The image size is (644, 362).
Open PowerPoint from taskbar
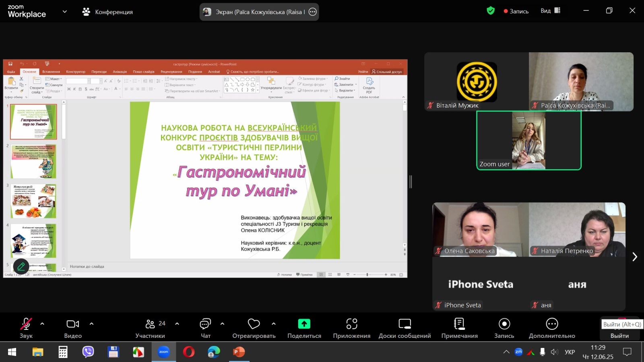coord(239,352)
